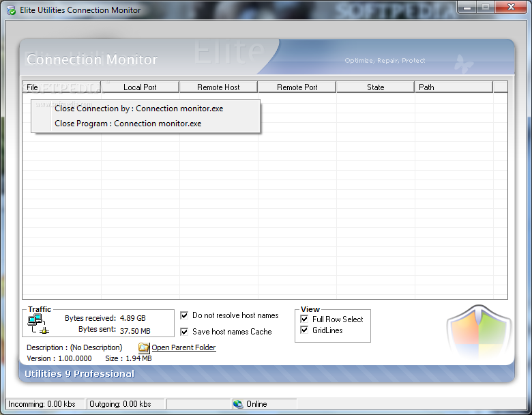532x415 pixels.
Task: Click the 'Connection Monitor' heading
Action: point(92,59)
